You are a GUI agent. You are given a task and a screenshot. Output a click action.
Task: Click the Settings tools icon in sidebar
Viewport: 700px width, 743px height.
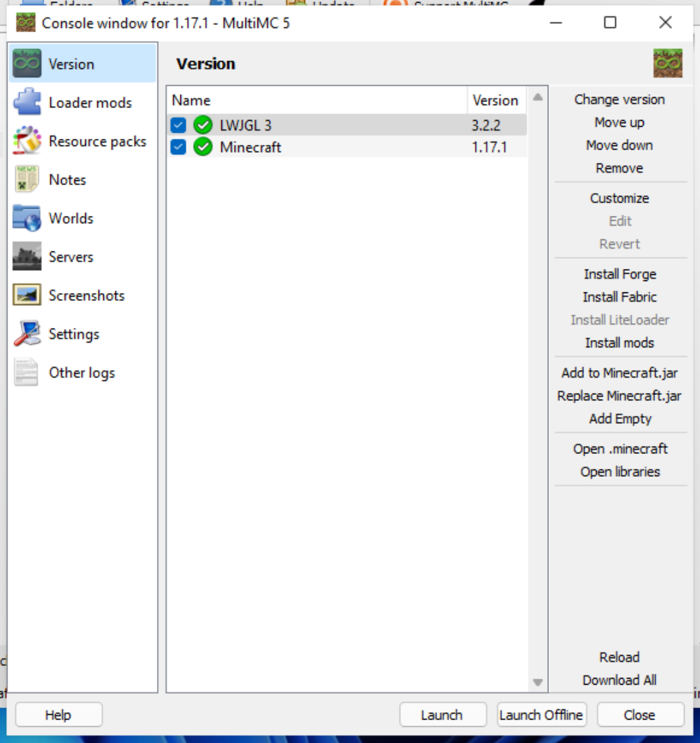pos(27,334)
